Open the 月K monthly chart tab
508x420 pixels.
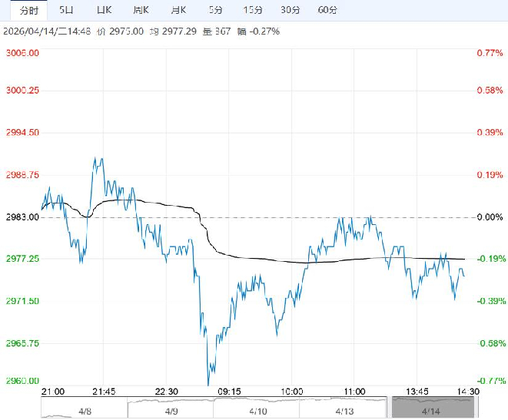click(x=178, y=10)
